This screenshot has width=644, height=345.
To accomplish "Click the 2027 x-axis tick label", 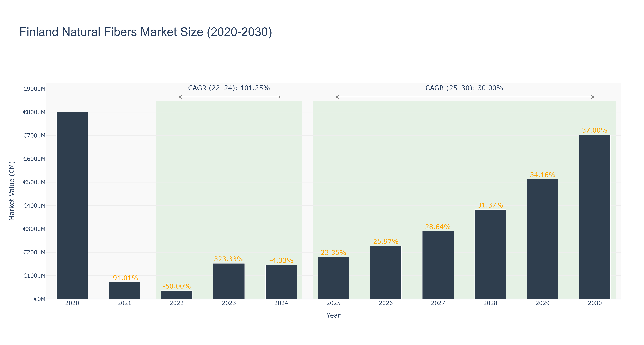I will [438, 303].
